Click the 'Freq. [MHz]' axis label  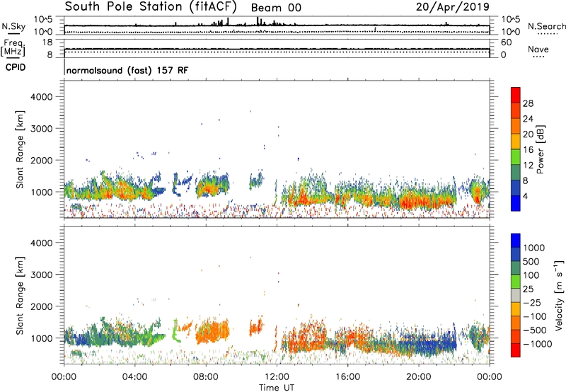[x=13, y=48]
